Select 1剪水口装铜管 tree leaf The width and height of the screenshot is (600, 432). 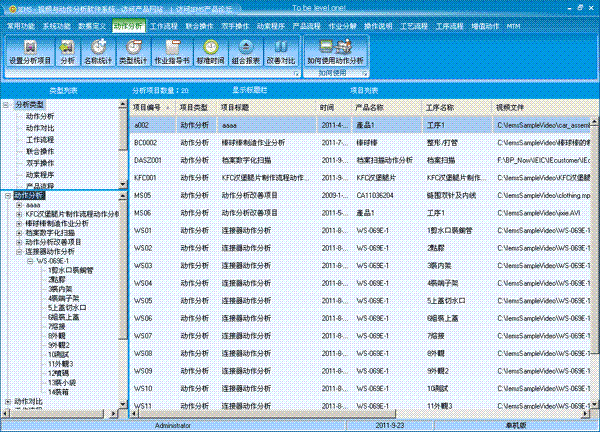point(70,271)
